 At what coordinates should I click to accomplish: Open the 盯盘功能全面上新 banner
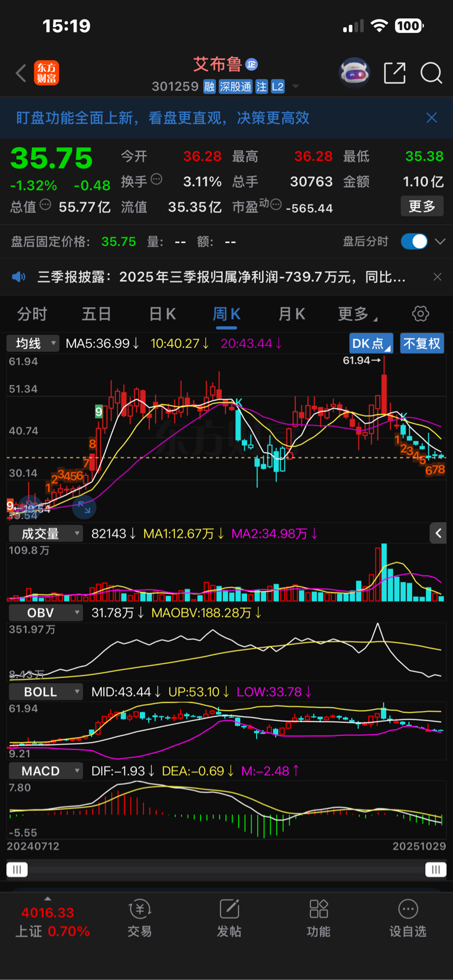(x=226, y=118)
